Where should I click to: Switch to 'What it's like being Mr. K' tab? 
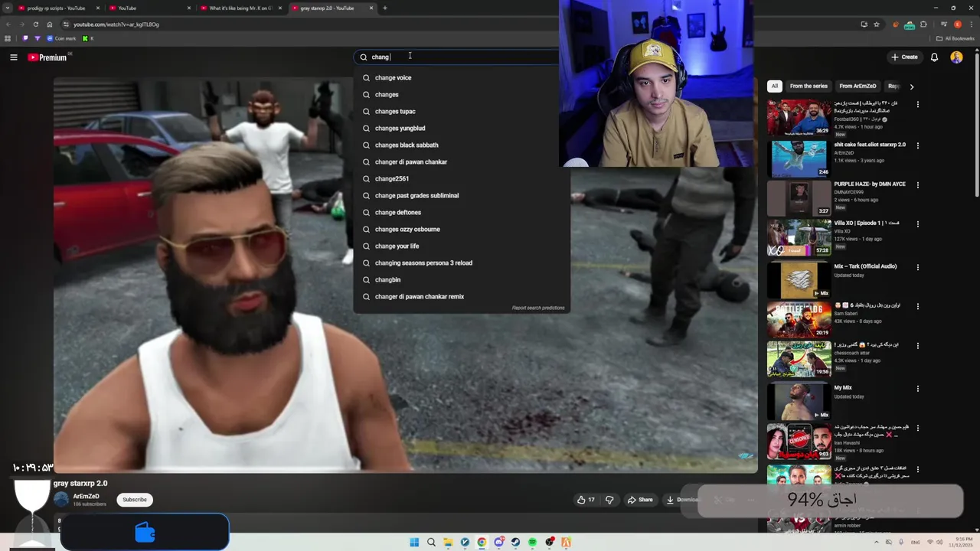(x=240, y=8)
